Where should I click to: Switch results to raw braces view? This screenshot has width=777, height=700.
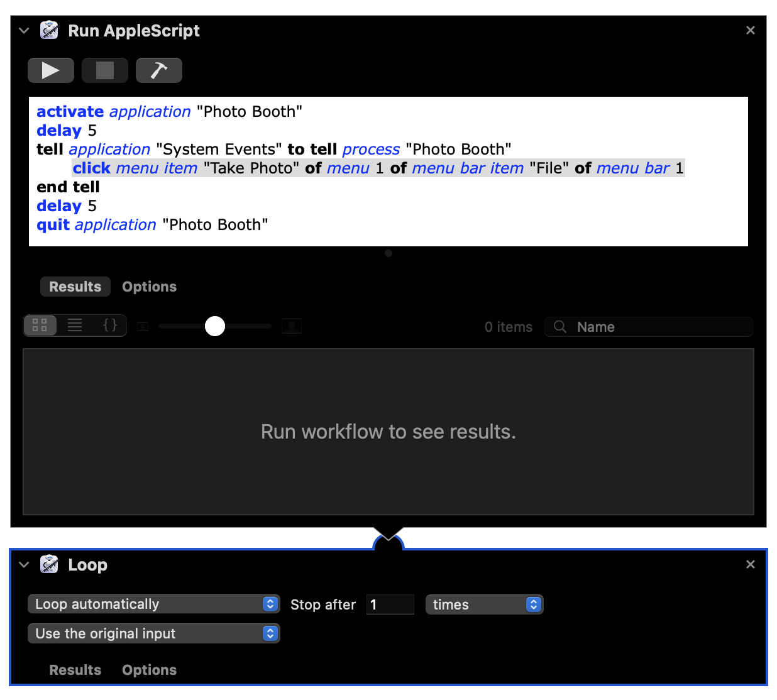click(110, 325)
